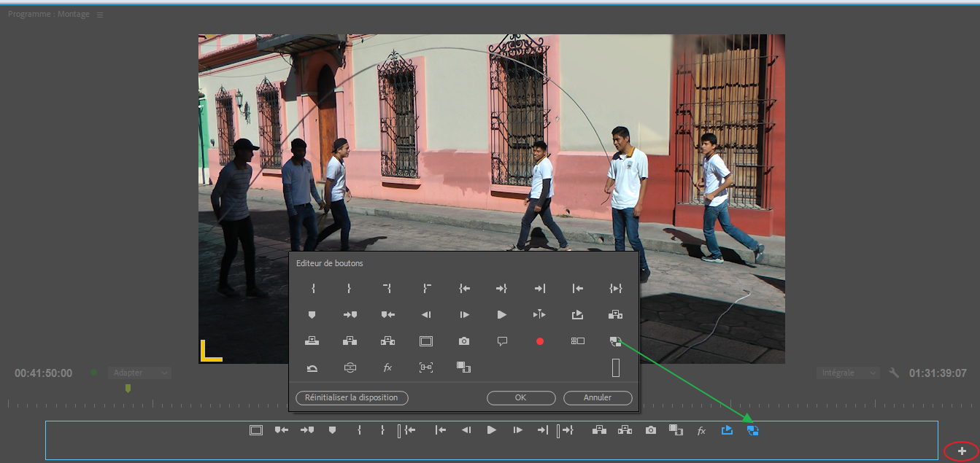Click the playhead marker on the time ruler
The image size is (980, 463).
(x=128, y=389)
